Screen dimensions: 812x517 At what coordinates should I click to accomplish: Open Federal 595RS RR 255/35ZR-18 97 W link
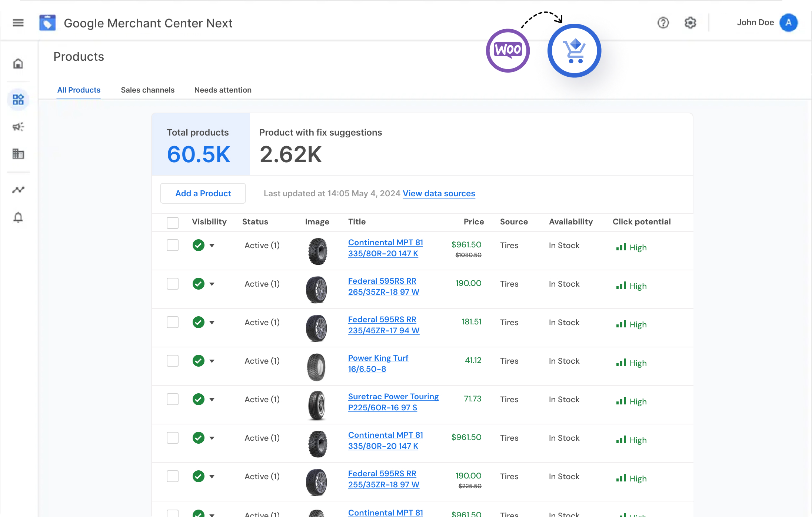pos(383,479)
